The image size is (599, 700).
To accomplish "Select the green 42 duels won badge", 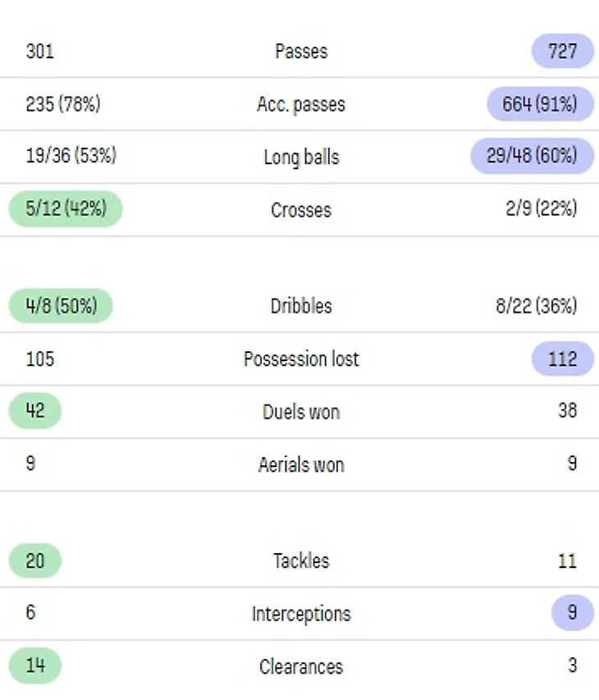I will point(35,411).
